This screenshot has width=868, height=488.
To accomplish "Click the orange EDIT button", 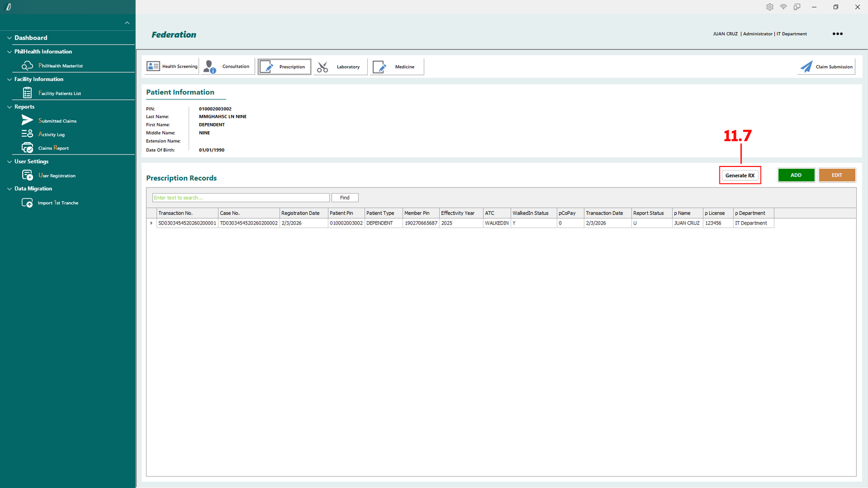I will 837,175.
